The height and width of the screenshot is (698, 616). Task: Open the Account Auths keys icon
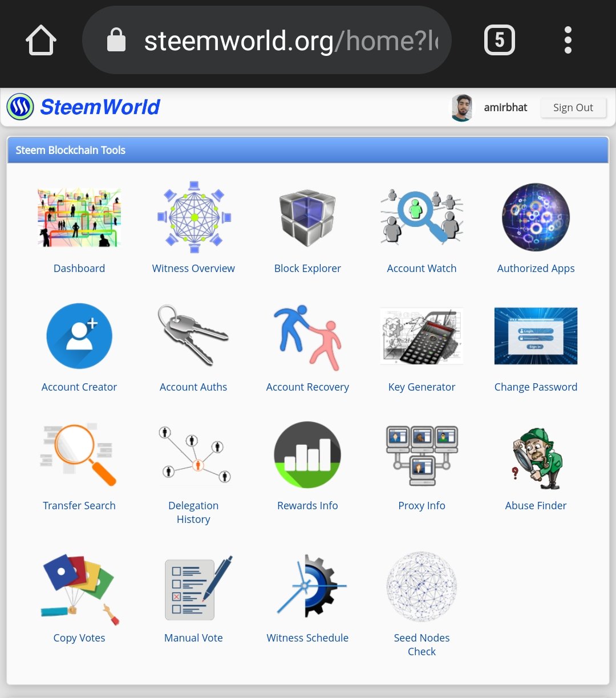pyautogui.click(x=193, y=336)
